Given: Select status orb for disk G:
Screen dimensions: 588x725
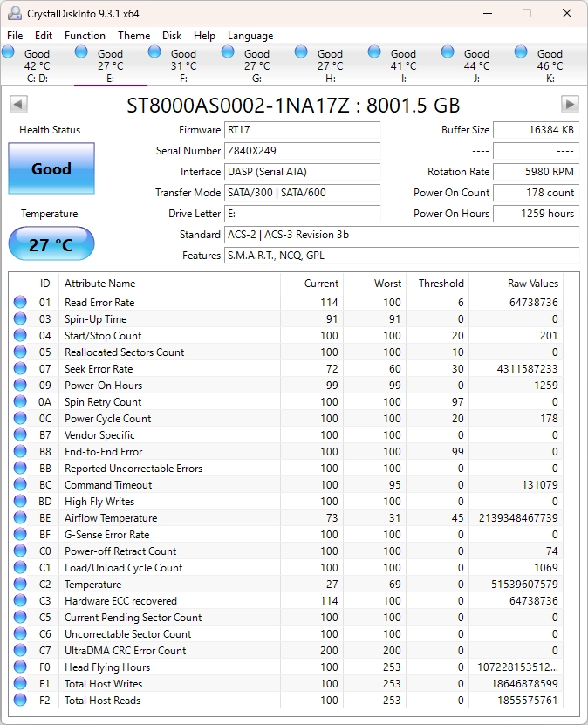Looking at the screenshot, I should click(228, 51).
